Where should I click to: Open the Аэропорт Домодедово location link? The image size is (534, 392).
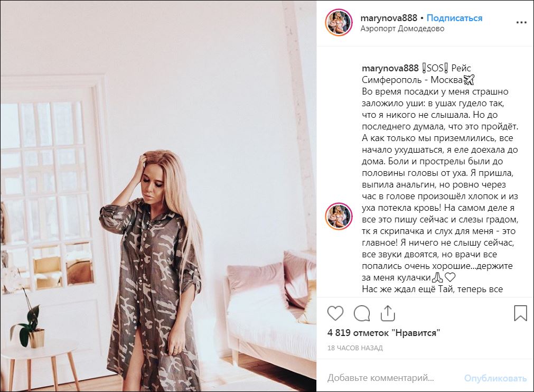point(402,29)
